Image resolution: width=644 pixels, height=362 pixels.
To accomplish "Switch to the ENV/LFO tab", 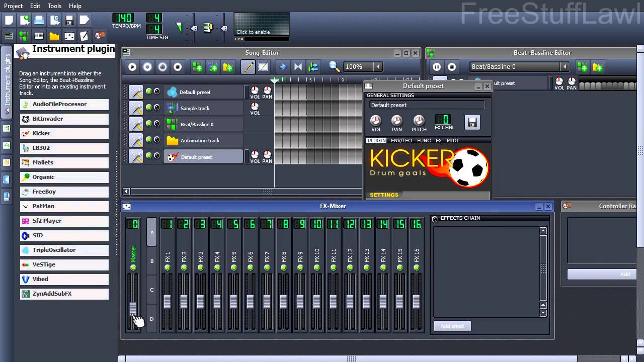I will point(401,141).
